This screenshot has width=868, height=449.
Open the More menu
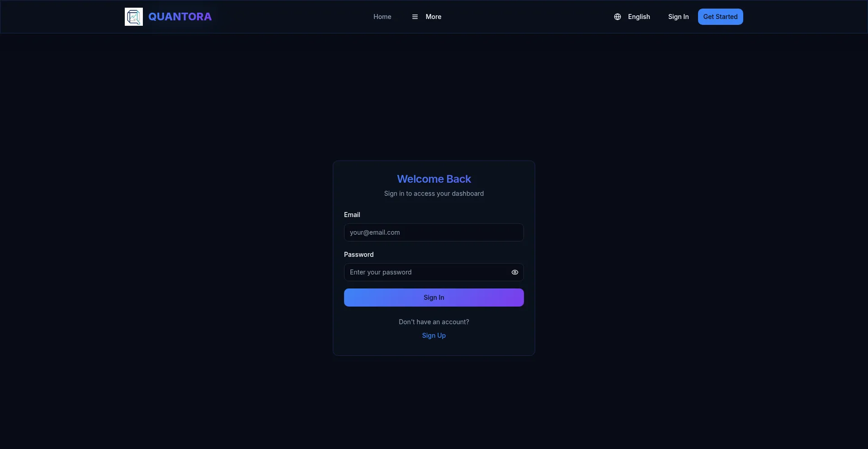426,17
